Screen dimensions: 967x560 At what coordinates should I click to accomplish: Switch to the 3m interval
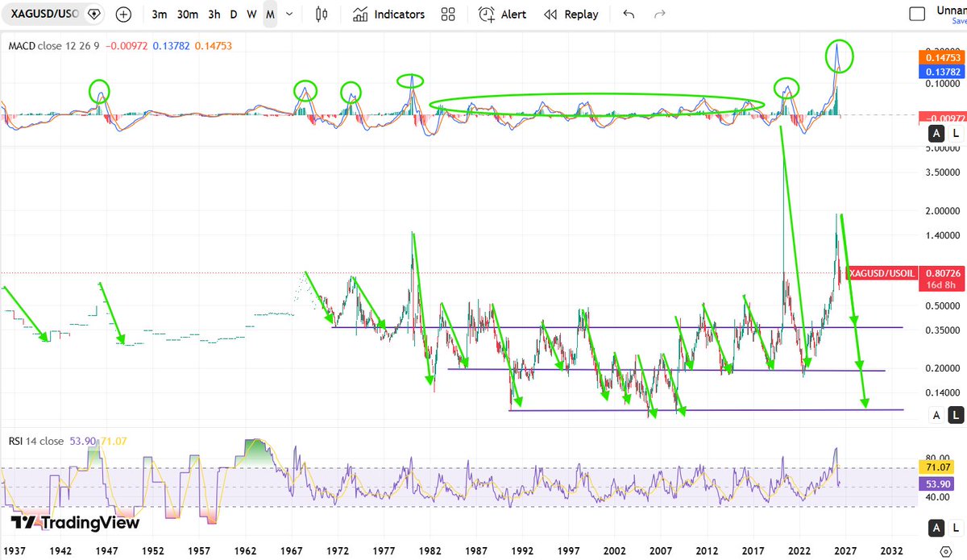point(160,15)
